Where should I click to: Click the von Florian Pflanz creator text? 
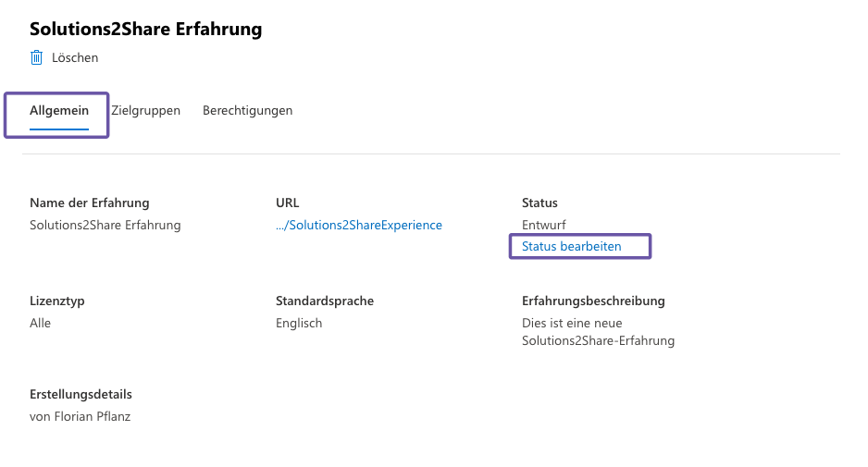(81, 417)
